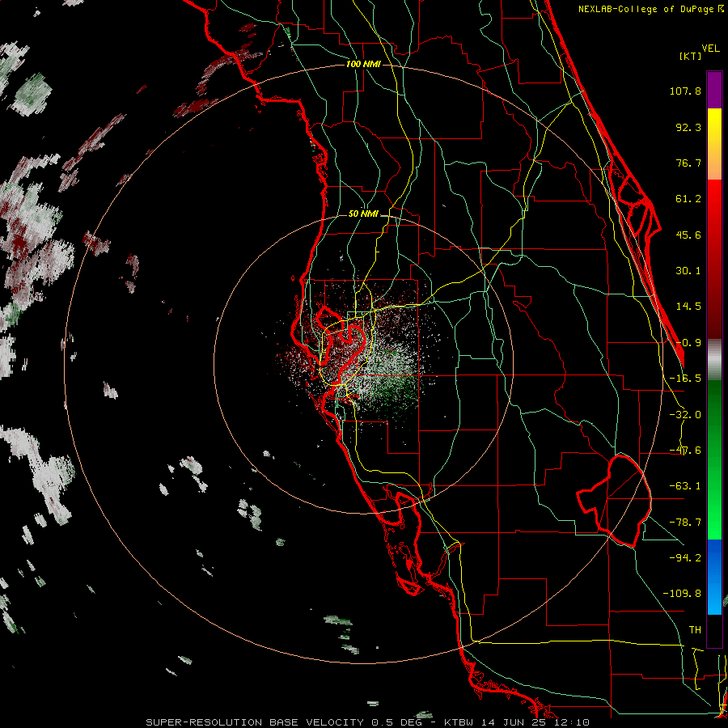The height and width of the screenshot is (728, 728).
Task: Click the [KT] units label
Action: click(x=691, y=56)
